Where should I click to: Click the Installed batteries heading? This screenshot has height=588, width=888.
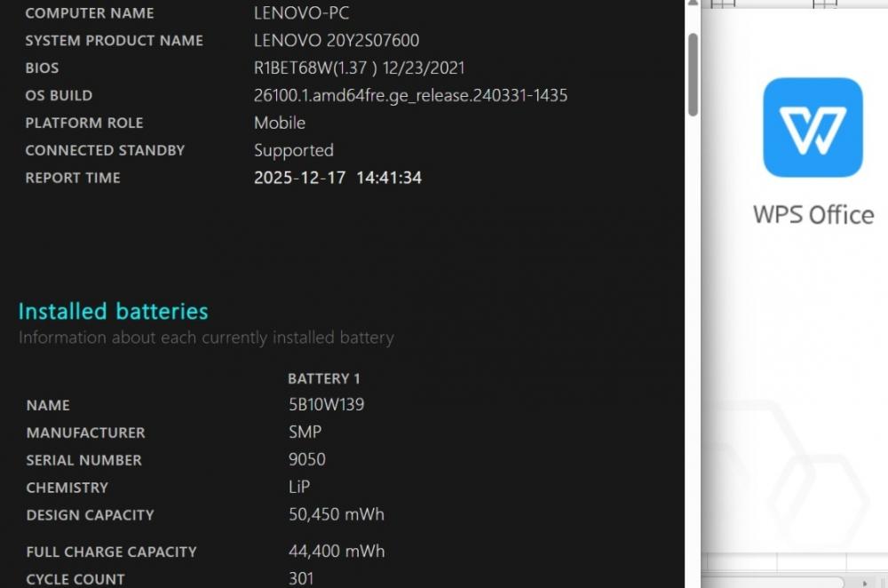(x=114, y=311)
